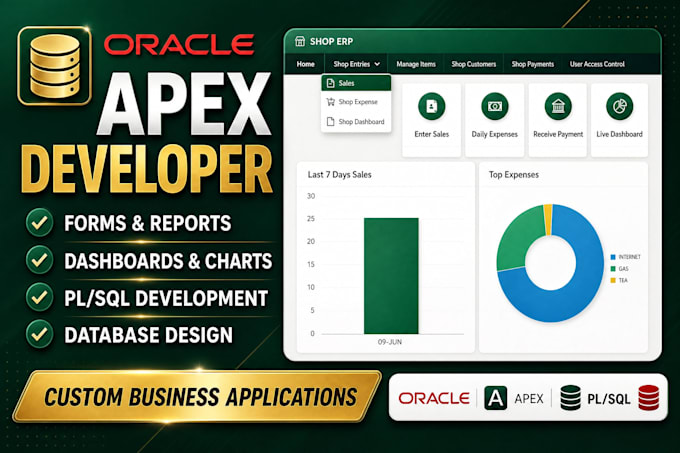Go to Shop Customers page

tap(474, 64)
